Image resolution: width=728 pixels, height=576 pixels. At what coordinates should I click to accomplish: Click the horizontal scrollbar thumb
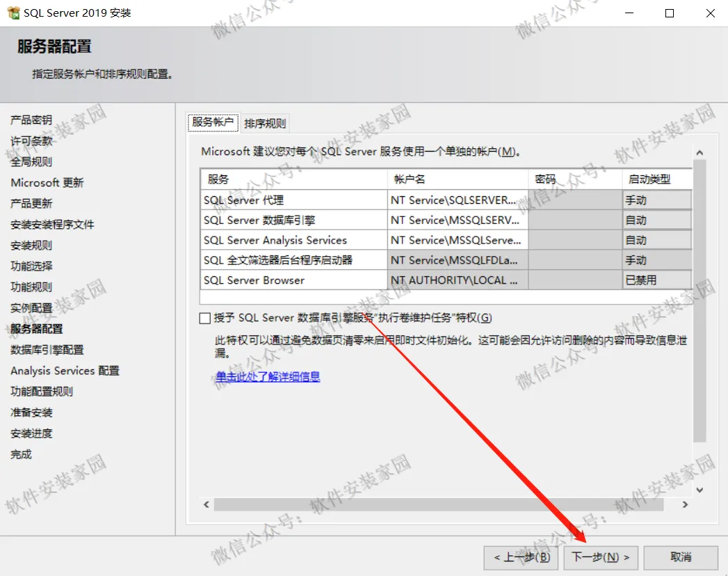pos(439,504)
